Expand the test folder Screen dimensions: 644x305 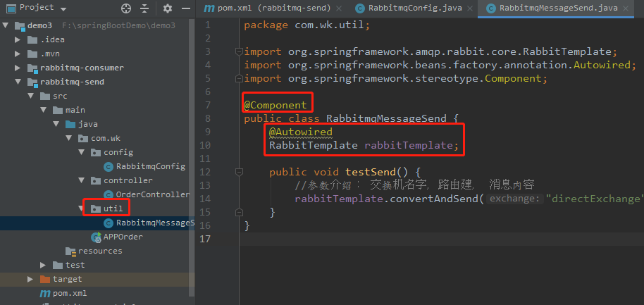point(43,265)
